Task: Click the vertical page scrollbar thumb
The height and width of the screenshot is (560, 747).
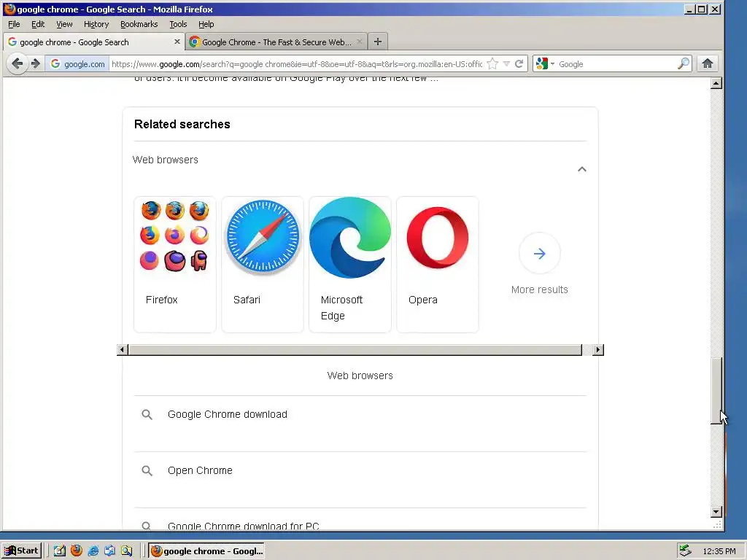Action: click(716, 390)
